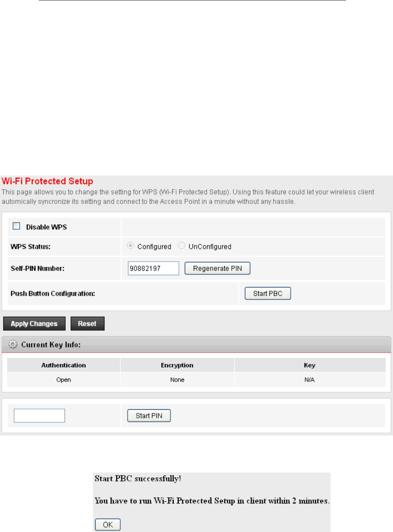Click the empty client PIN input field
The height and width of the screenshot is (532, 393).
click(x=39, y=416)
